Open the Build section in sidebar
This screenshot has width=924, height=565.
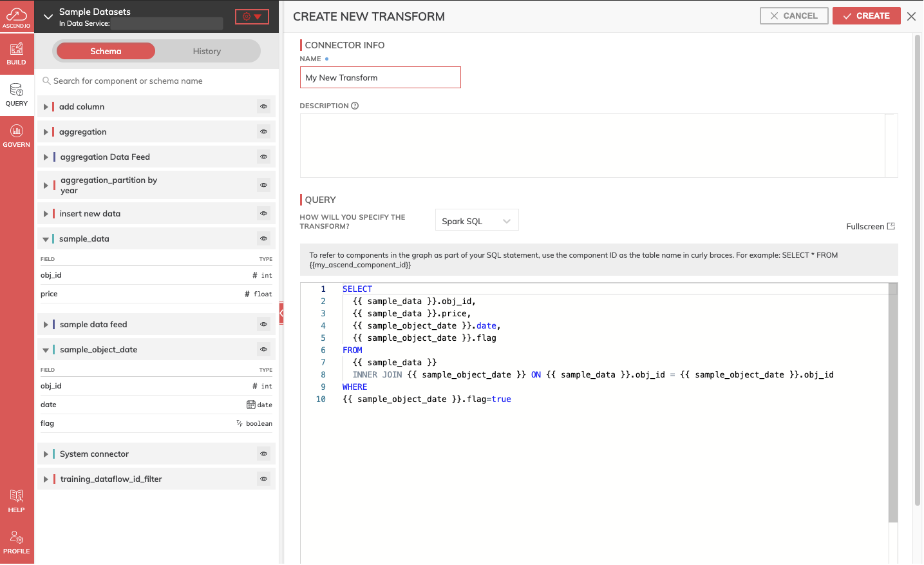[17, 54]
